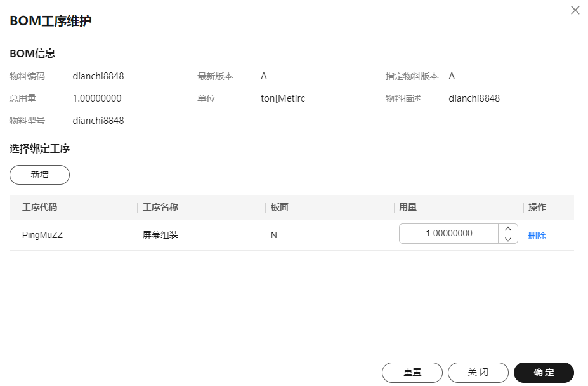Click the 工序代码 column header
This screenshot has height=386, width=588.
[39, 207]
